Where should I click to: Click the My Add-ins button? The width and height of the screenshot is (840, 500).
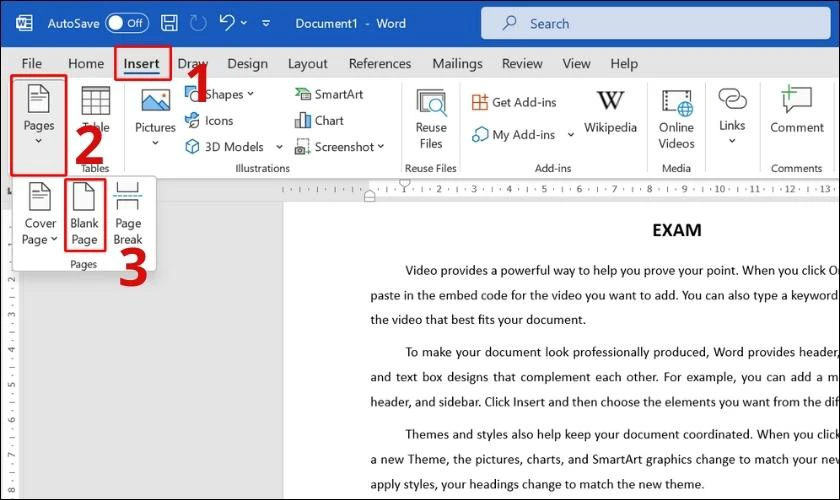tap(514, 135)
